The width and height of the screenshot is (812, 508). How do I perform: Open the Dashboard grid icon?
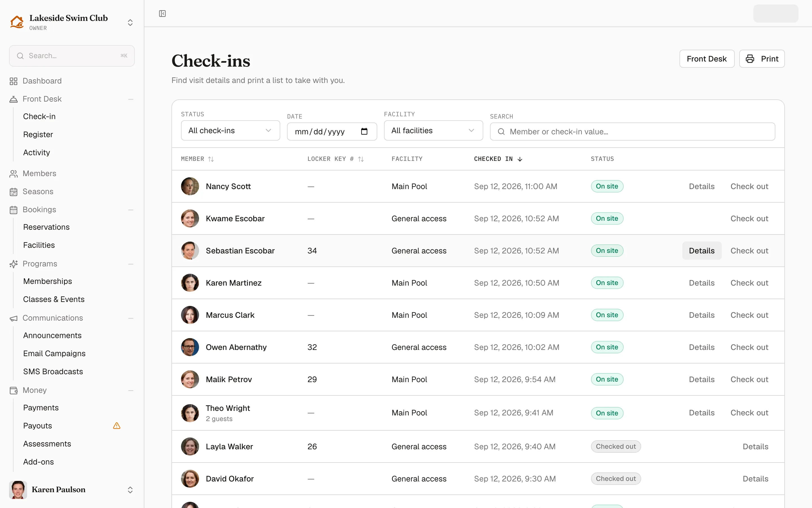point(14,81)
